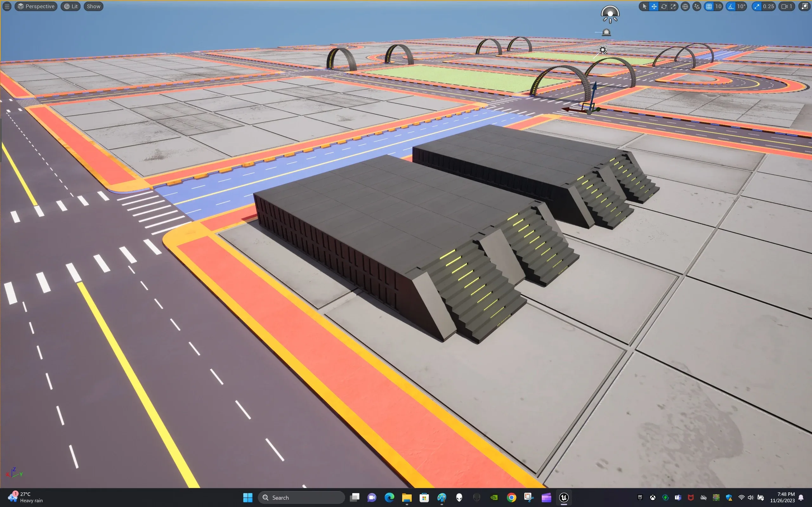812x507 pixels.
Task: Open the Perspective view mode dropdown
Action: (36, 6)
